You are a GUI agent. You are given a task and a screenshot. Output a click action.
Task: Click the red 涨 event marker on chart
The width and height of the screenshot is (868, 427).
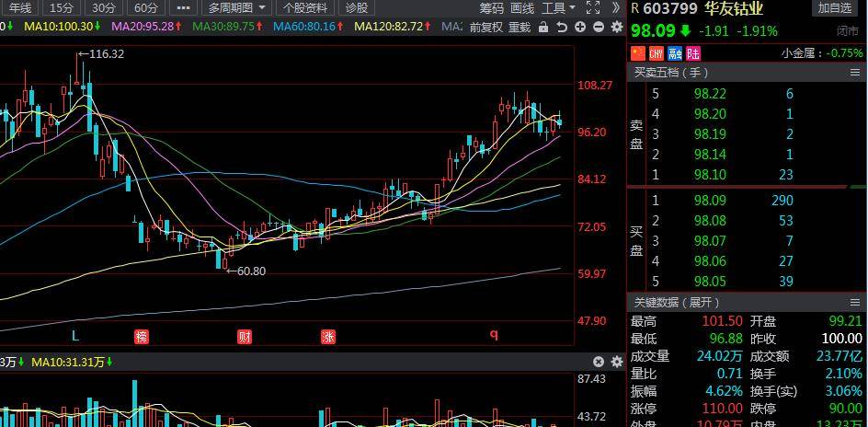[328, 336]
